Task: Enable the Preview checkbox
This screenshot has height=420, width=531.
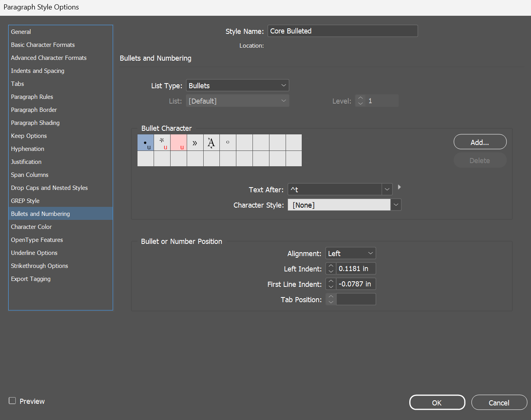Action: [x=12, y=401]
